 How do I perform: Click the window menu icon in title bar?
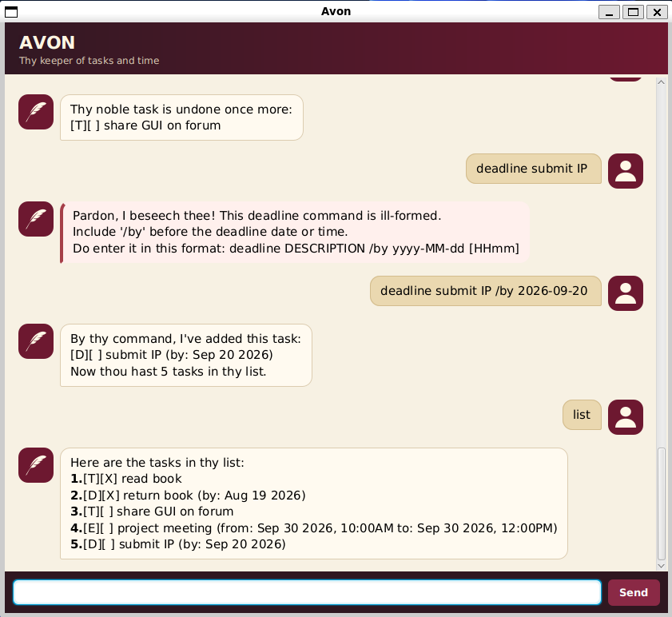pyautogui.click(x=11, y=11)
